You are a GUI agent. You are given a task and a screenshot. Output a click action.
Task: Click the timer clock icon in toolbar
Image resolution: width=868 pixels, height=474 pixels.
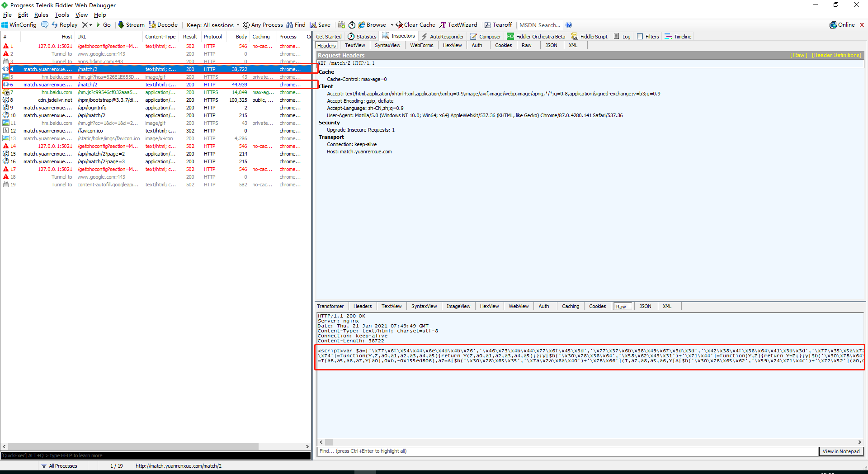(x=352, y=25)
